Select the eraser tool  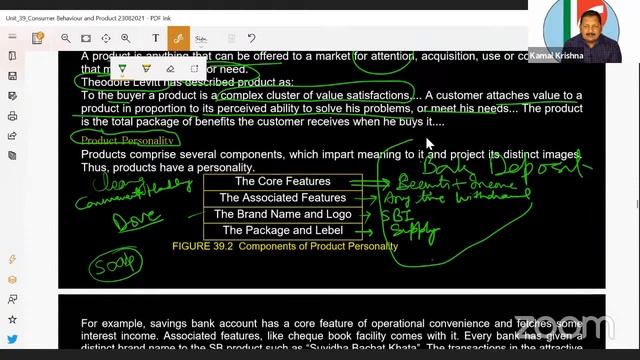pos(170,69)
